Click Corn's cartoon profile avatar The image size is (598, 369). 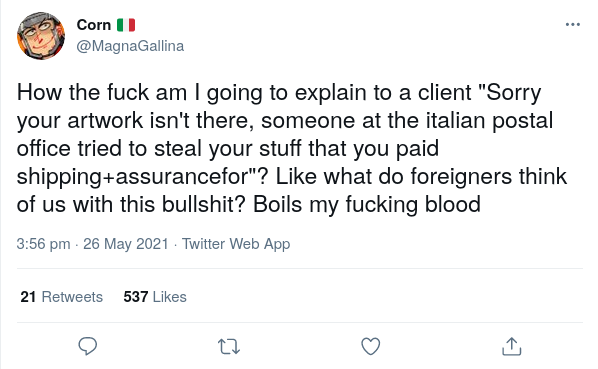coord(41,35)
